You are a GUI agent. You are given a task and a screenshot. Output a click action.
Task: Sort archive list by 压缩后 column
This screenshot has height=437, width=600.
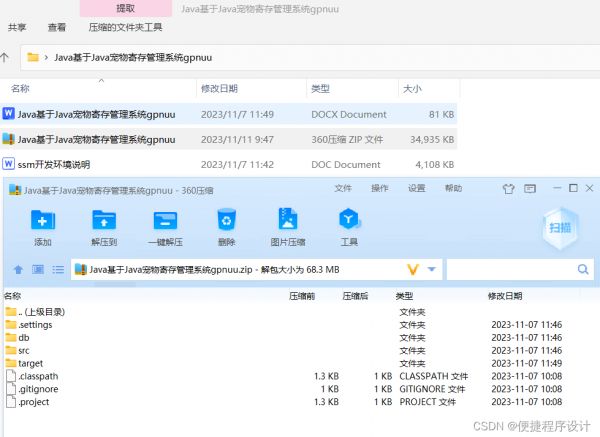pos(355,296)
